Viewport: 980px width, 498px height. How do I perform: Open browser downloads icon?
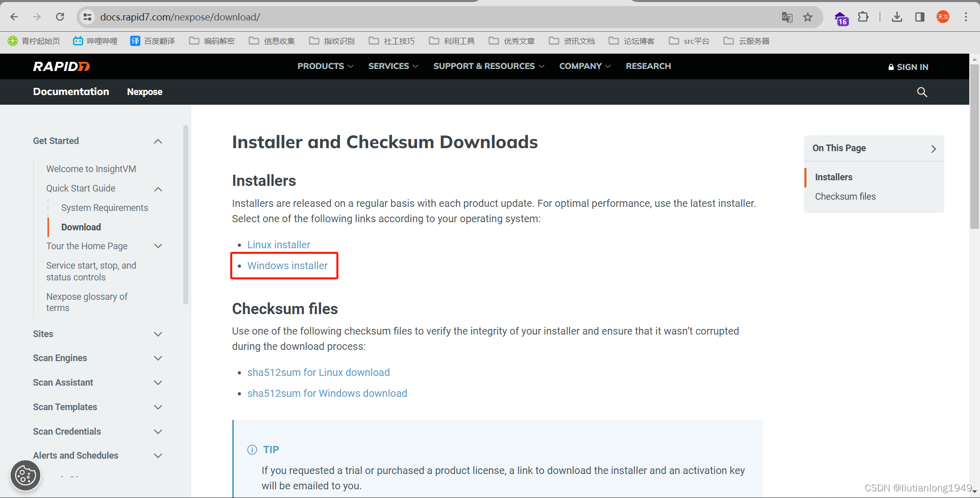click(x=897, y=17)
